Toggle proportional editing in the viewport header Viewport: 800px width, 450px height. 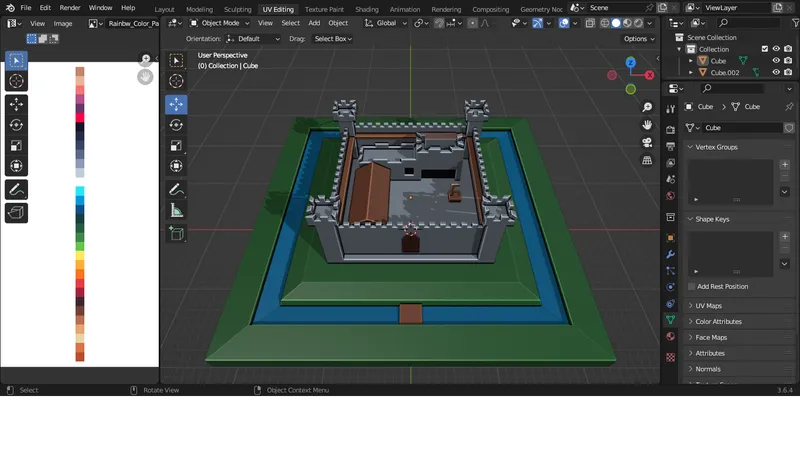pos(472,23)
